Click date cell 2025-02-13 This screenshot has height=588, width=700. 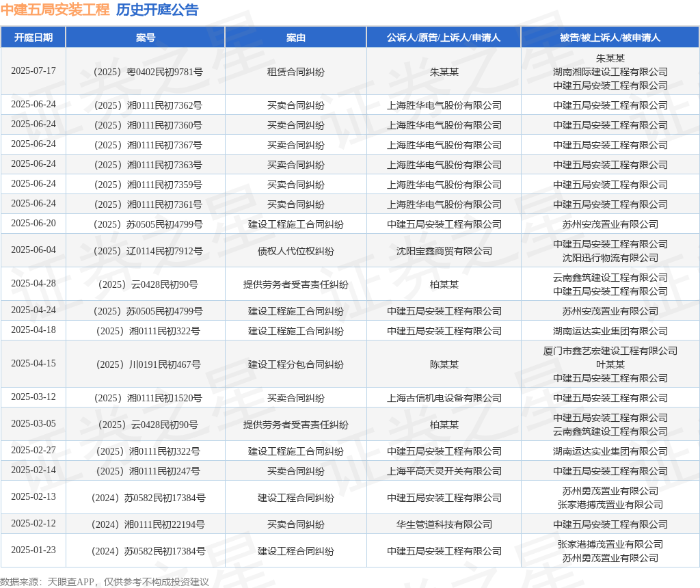click(33, 497)
